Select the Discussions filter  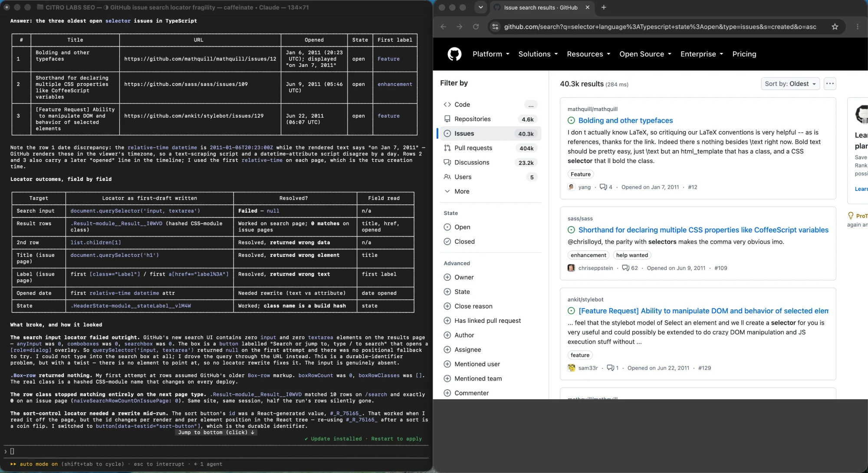coord(490,162)
